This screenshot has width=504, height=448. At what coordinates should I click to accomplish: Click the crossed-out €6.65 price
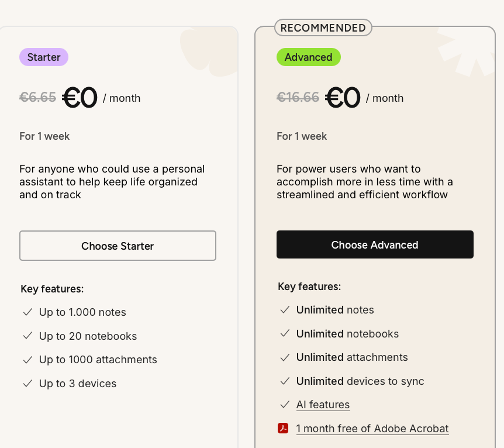tap(37, 97)
